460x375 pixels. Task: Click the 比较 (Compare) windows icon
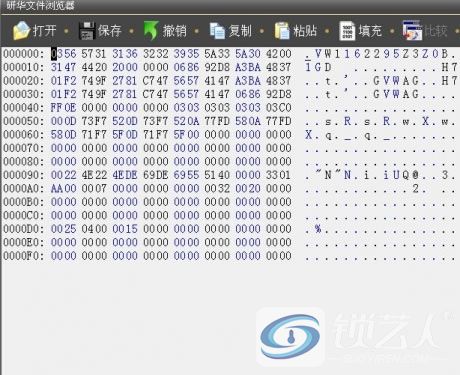(412, 31)
